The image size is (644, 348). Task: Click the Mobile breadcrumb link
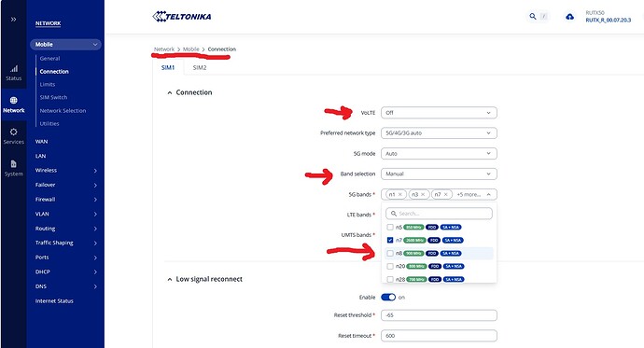[191, 49]
